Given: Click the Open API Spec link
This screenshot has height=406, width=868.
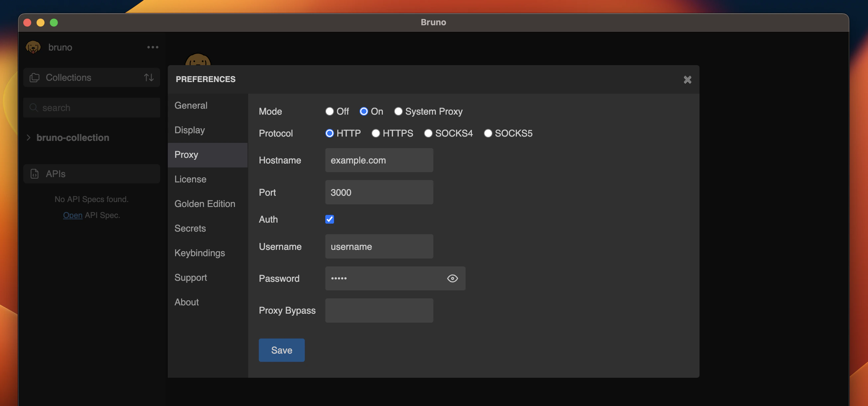Looking at the screenshot, I should coord(73,215).
